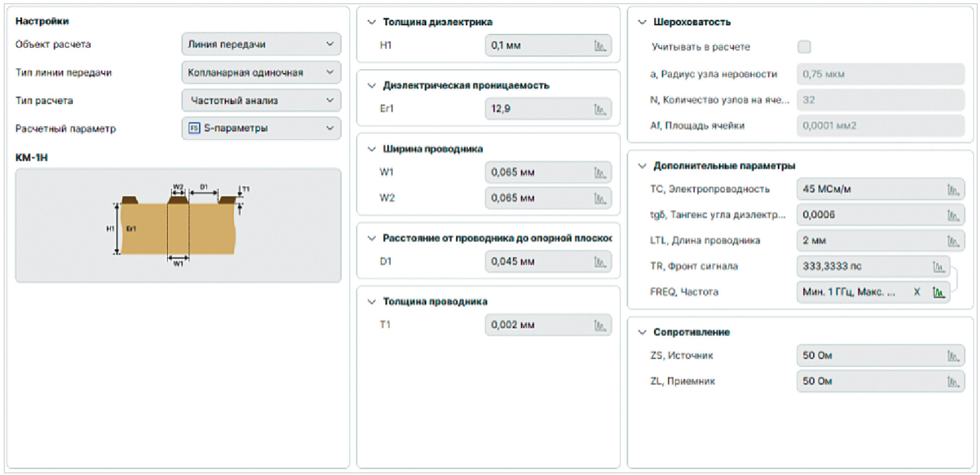Click the sweep graph icon in W2 field
The height and width of the screenshot is (475, 980).
tap(600, 198)
